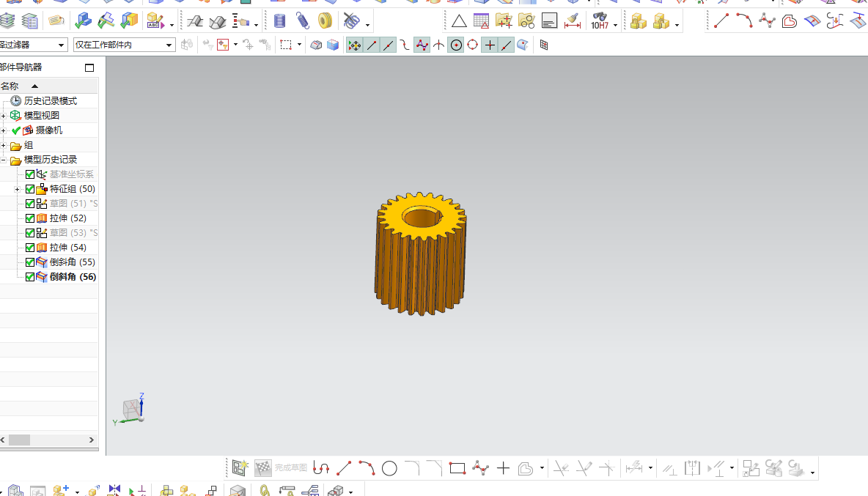
Task: Select the yellow disc spring tool
Action: point(325,21)
